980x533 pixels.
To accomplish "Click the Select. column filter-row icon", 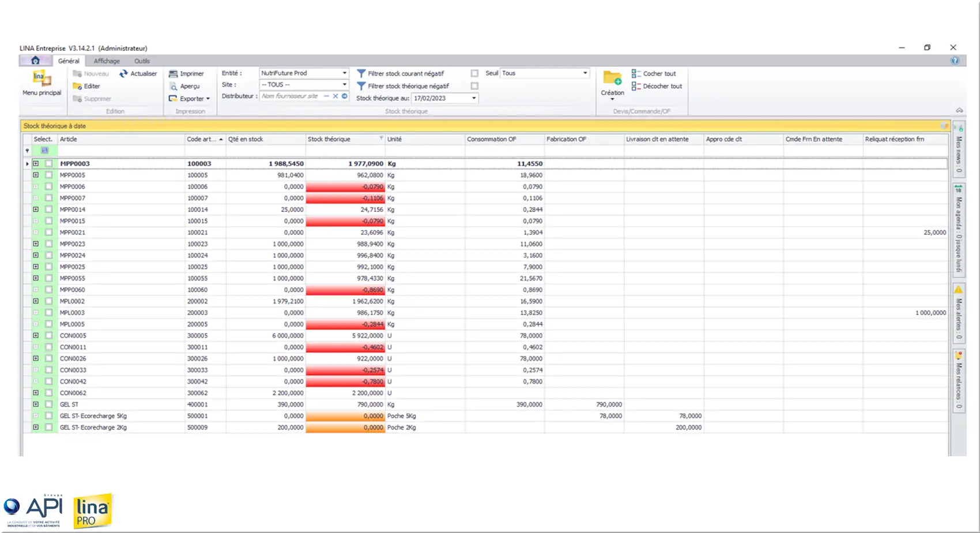I will coord(44,151).
